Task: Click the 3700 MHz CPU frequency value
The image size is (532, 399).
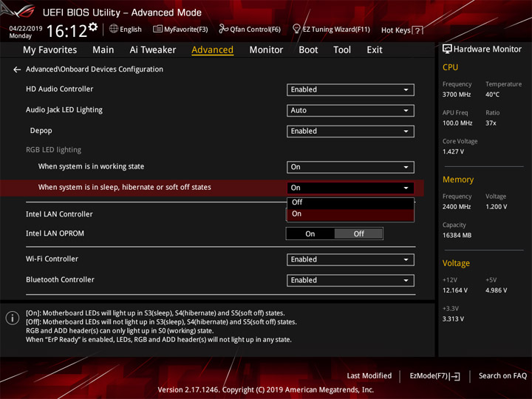Action: [457, 95]
